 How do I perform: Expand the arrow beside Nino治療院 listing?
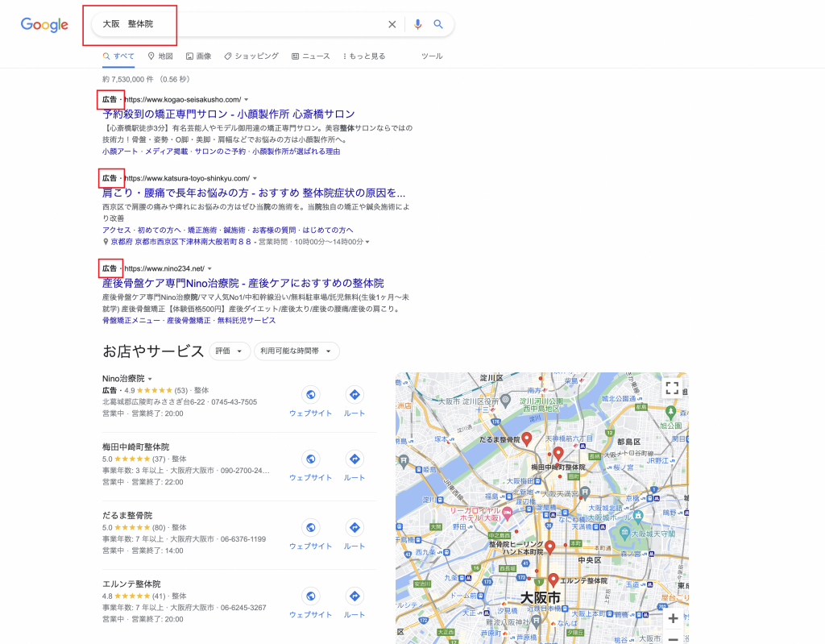pos(150,379)
